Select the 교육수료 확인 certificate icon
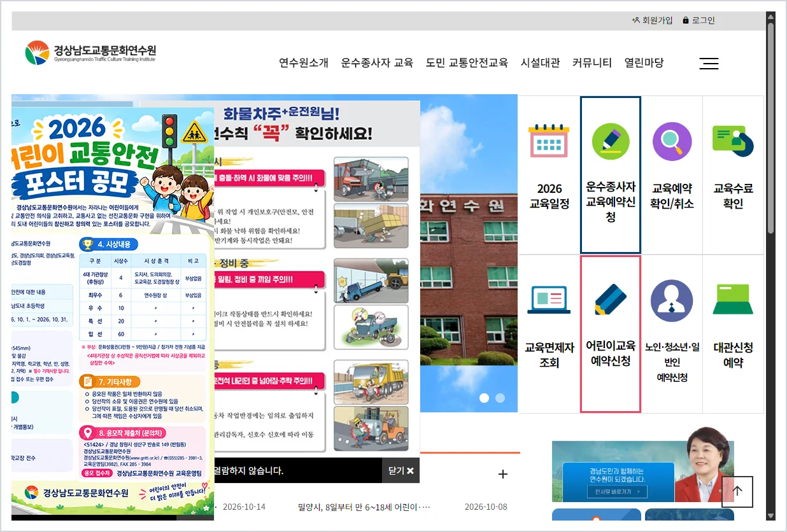787x532 pixels. click(733, 141)
